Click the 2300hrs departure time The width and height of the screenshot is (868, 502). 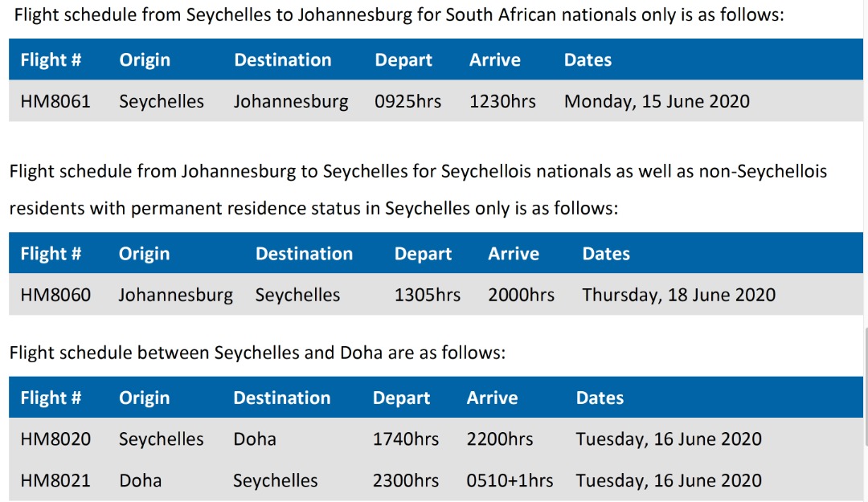coord(406,480)
